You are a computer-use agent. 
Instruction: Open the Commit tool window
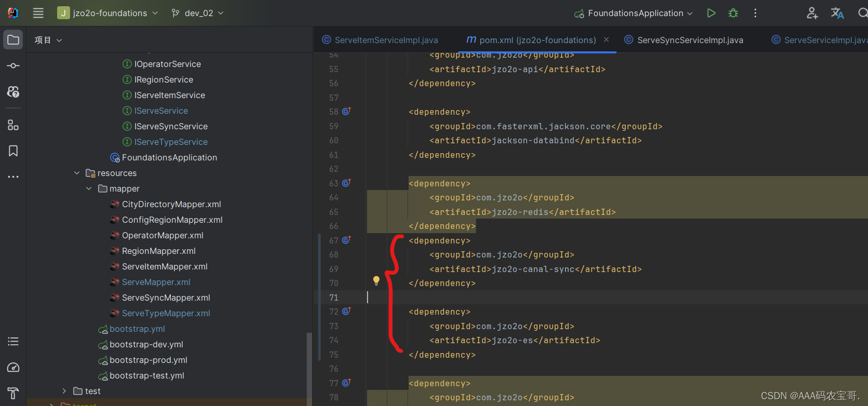(13, 66)
